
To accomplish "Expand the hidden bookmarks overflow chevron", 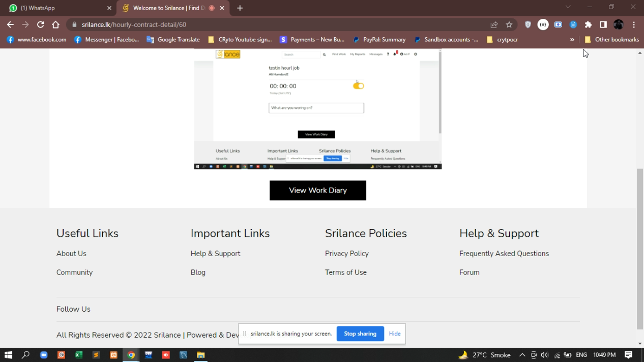I will [572, 40].
